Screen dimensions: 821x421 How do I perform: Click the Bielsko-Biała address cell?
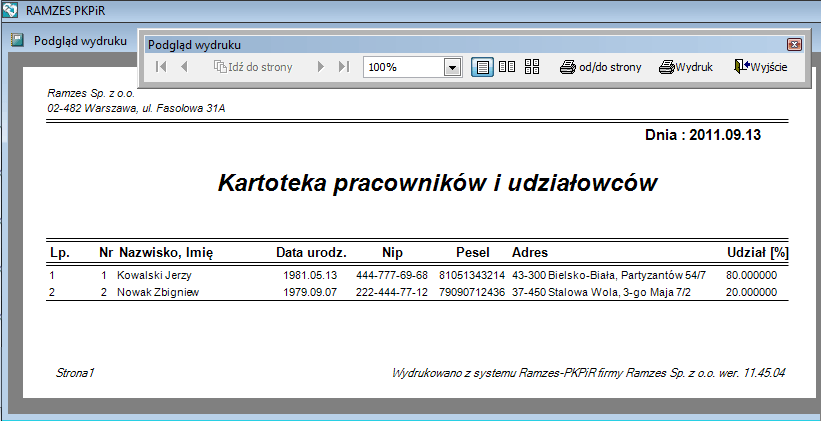click(x=609, y=275)
